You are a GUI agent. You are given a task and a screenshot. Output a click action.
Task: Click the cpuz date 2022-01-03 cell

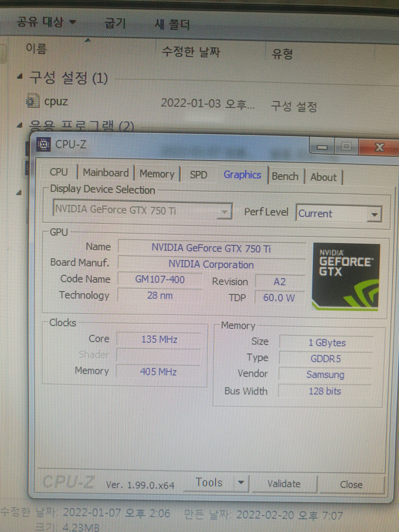pos(208,103)
